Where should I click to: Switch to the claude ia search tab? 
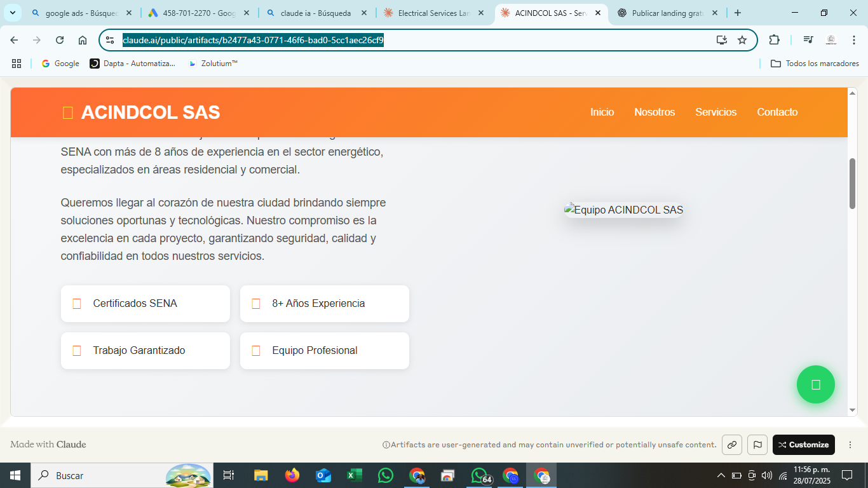pyautogui.click(x=316, y=13)
